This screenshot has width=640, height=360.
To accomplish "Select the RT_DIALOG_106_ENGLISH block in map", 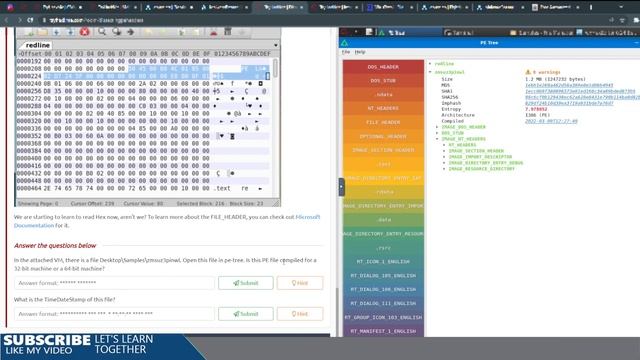I will click(383, 289).
